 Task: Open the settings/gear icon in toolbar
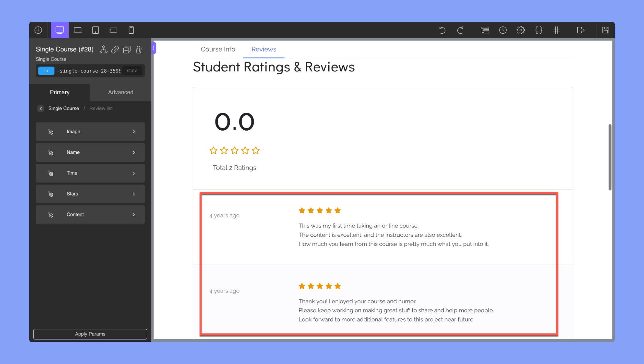521,30
